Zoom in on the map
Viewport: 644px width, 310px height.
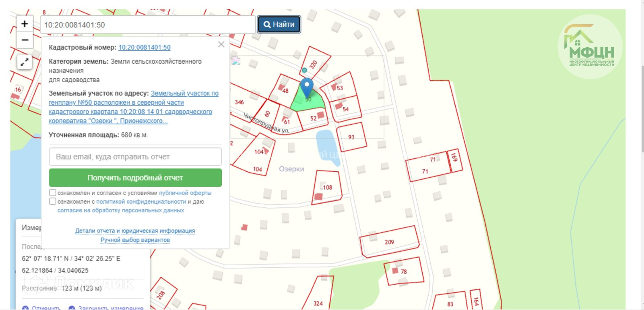[x=25, y=24]
